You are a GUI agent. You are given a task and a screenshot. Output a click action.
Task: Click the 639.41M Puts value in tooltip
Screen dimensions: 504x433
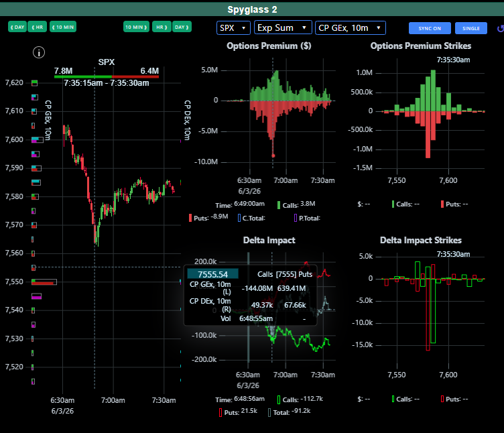[292, 288]
